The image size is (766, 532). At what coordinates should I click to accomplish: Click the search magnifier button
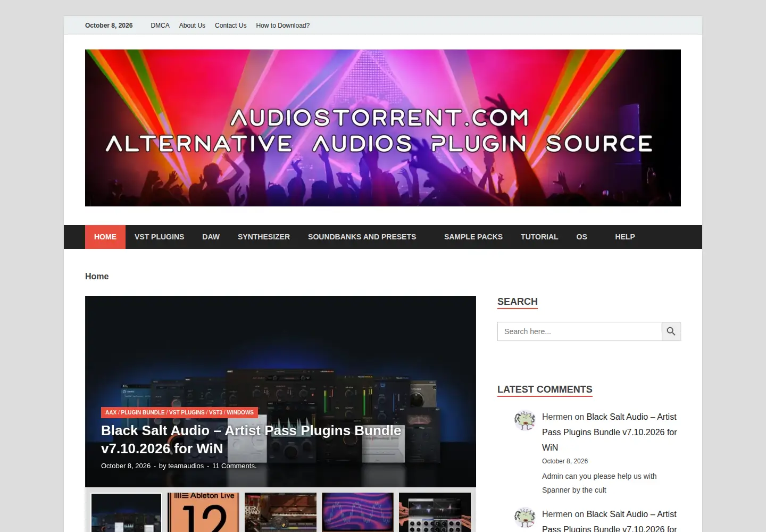[x=671, y=331]
